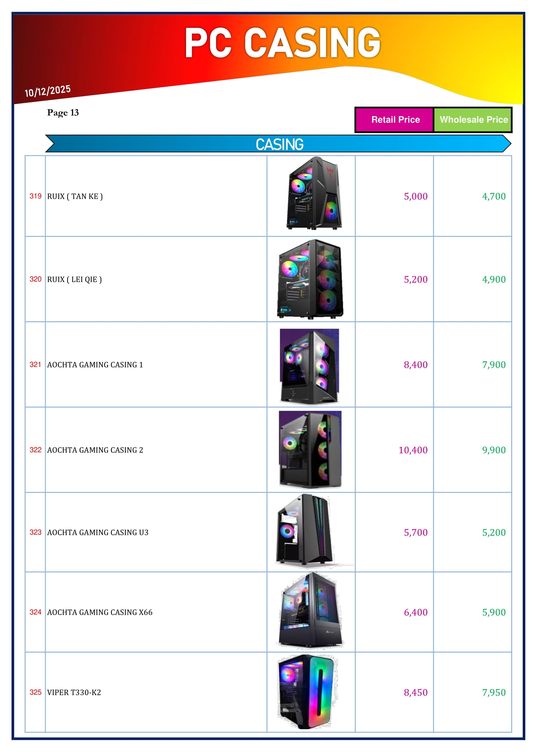Image resolution: width=535 pixels, height=756 pixels.
Task: Click the VIPER T330-K2 product name
Action: coord(74,692)
